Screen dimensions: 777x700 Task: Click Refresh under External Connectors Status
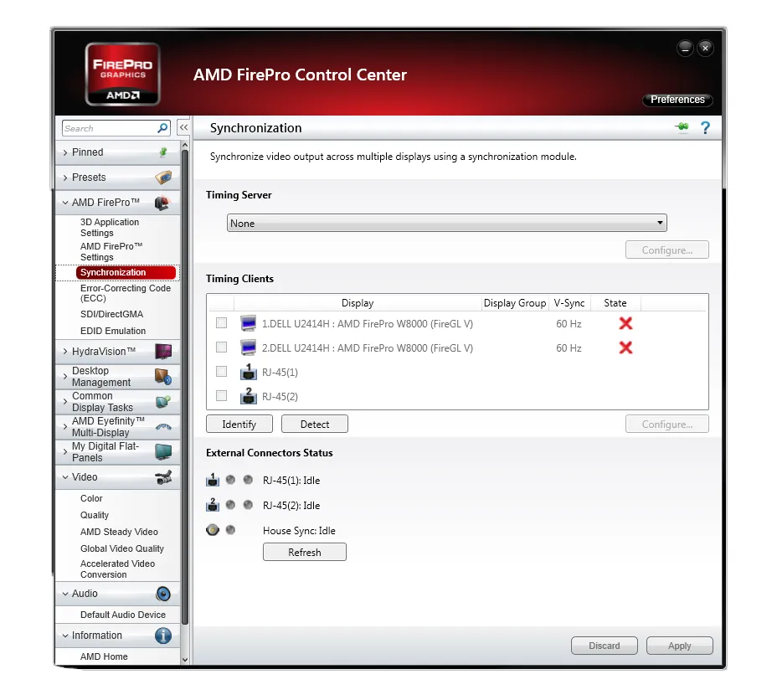[x=304, y=552]
